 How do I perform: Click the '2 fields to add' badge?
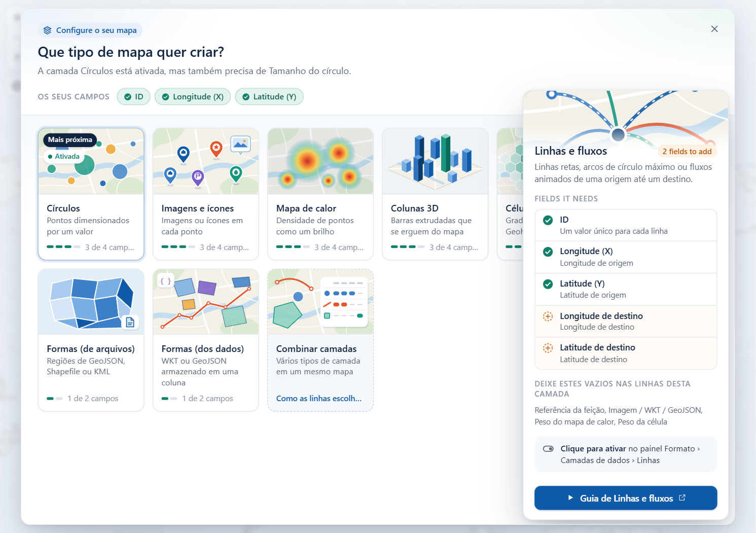click(687, 152)
